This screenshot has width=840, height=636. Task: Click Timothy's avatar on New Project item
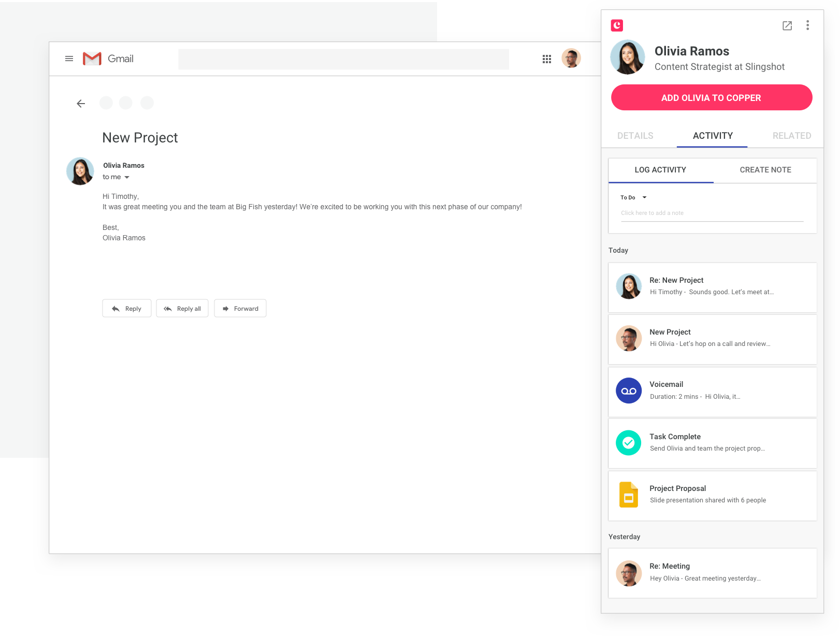[629, 338]
